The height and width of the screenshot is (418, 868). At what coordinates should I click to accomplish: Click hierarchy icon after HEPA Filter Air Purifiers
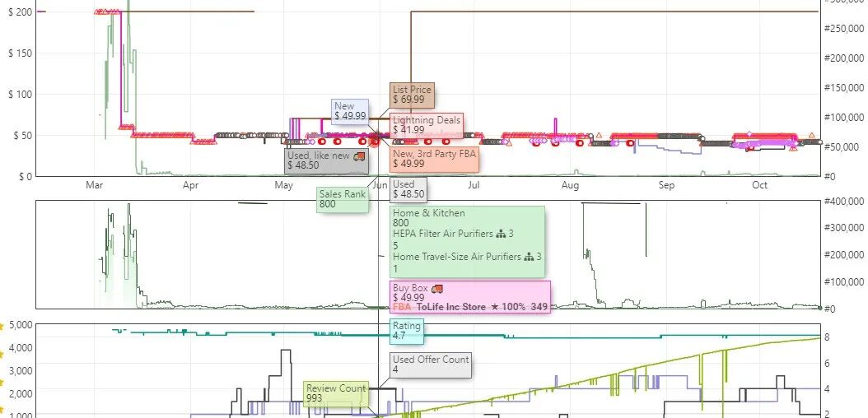click(501, 235)
